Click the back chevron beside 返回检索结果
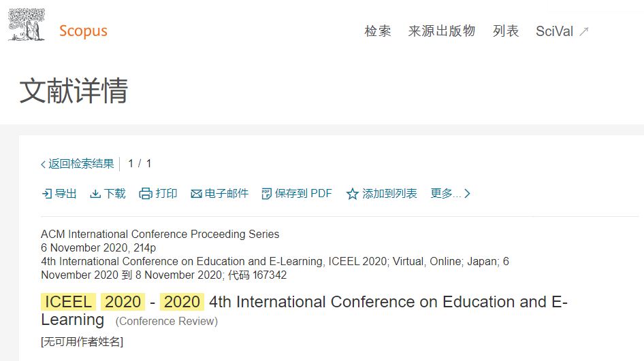Screen dimensions: 644x361 pos(43,165)
